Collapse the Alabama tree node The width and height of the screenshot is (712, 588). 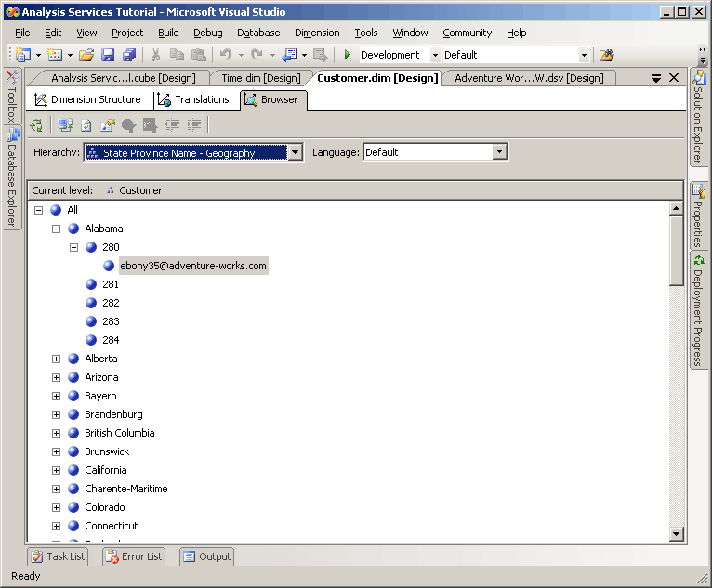tap(57, 229)
